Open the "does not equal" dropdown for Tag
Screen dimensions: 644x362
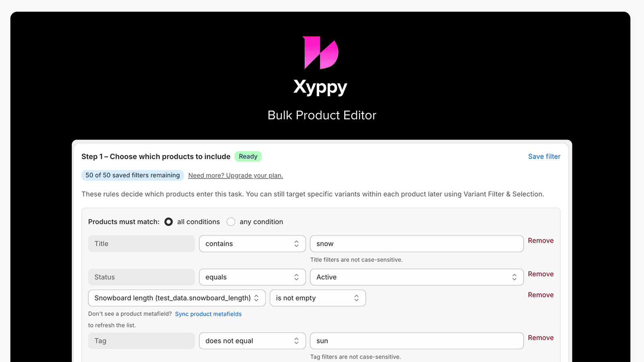[x=252, y=341]
